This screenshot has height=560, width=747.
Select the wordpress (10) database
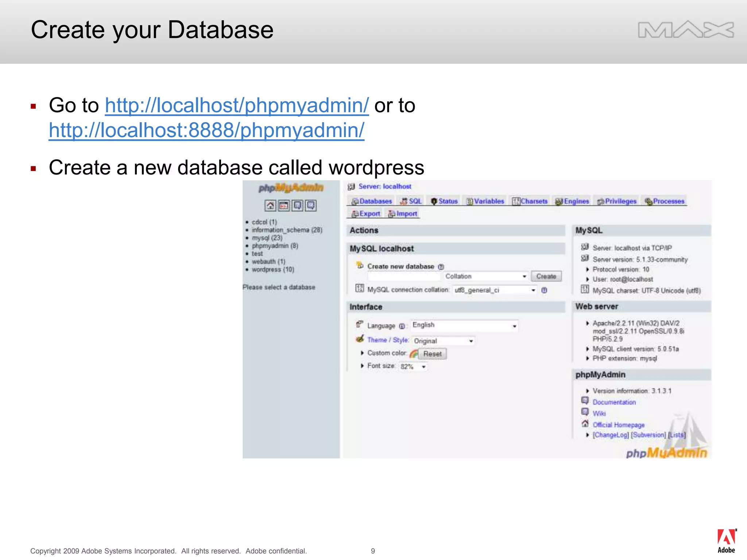273,270
